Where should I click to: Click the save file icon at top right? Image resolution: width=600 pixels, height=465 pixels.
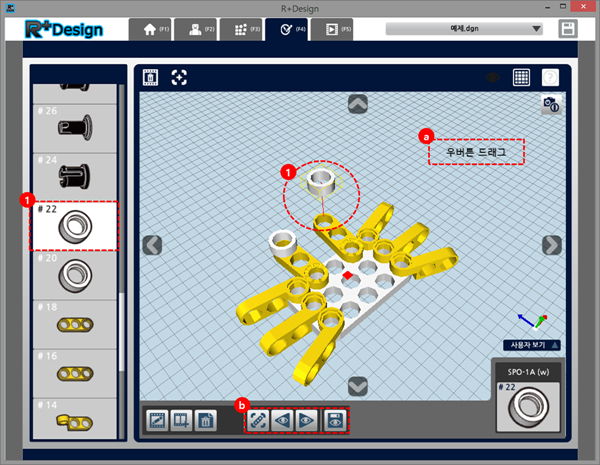(x=569, y=29)
